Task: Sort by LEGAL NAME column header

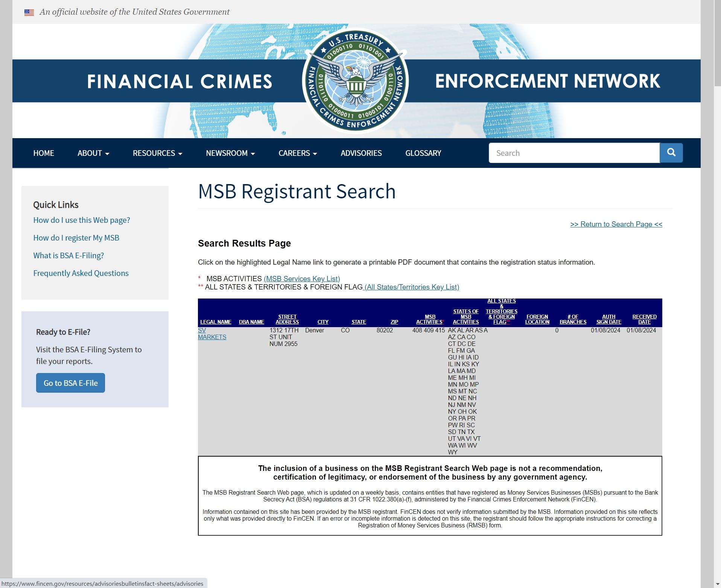Action: [216, 322]
